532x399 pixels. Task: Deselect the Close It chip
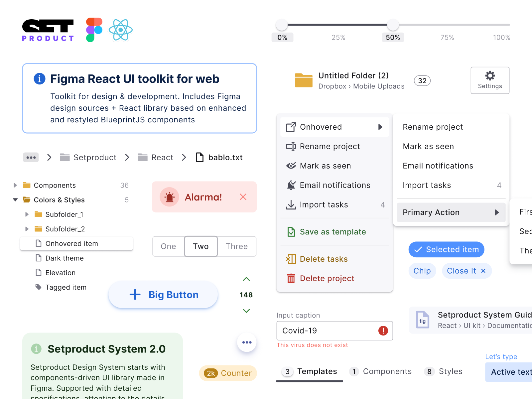click(483, 271)
